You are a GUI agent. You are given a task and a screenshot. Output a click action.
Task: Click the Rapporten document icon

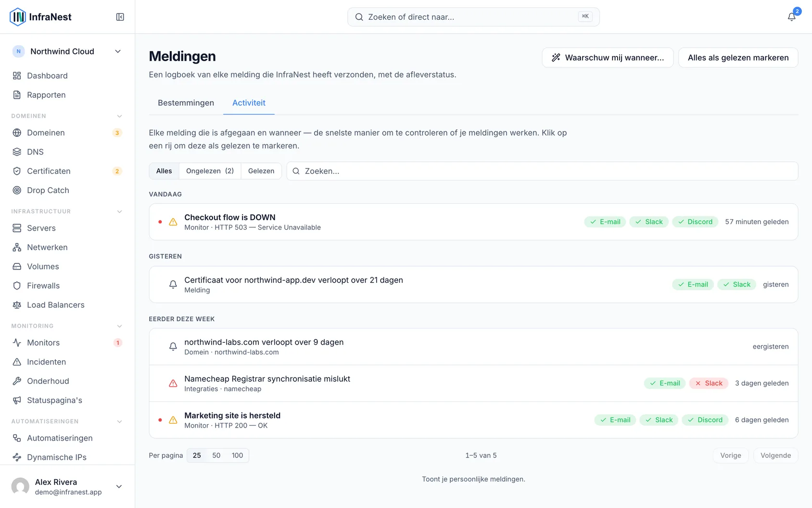[17, 95]
